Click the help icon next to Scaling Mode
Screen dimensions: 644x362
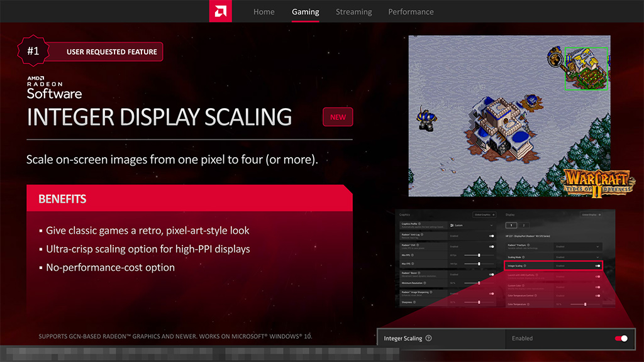click(x=523, y=257)
